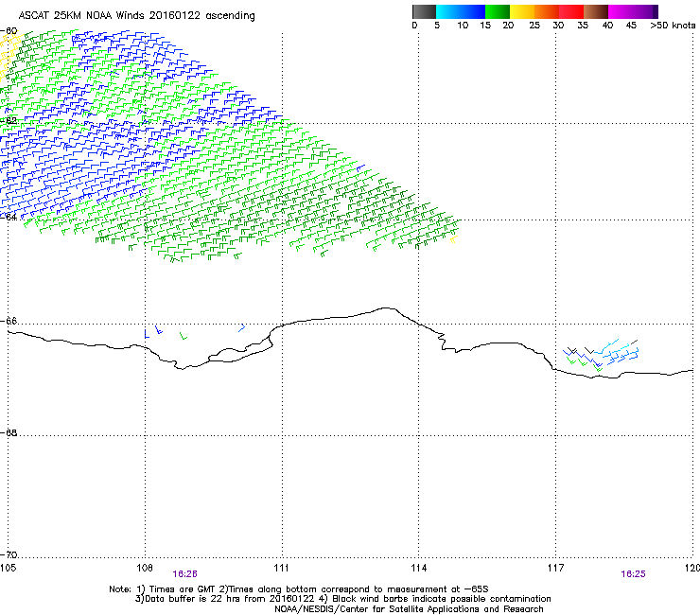This screenshot has height=615, width=700.
Task: Click the '-64' latitude axis label
Action: coord(9,217)
